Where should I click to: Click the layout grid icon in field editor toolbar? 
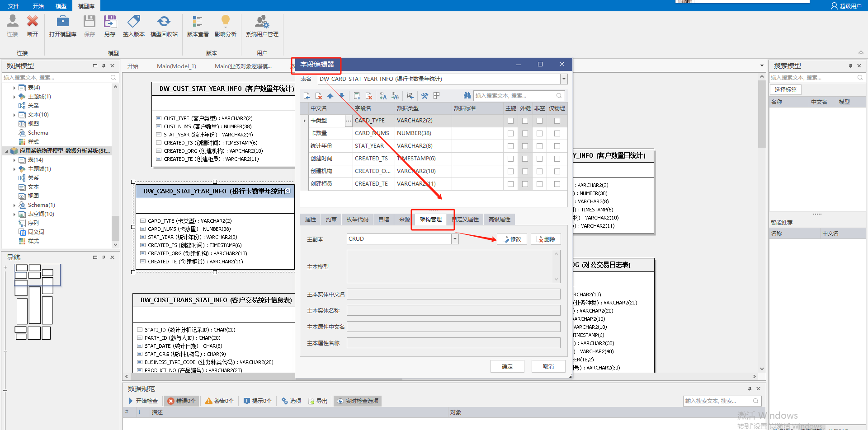[436, 96]
